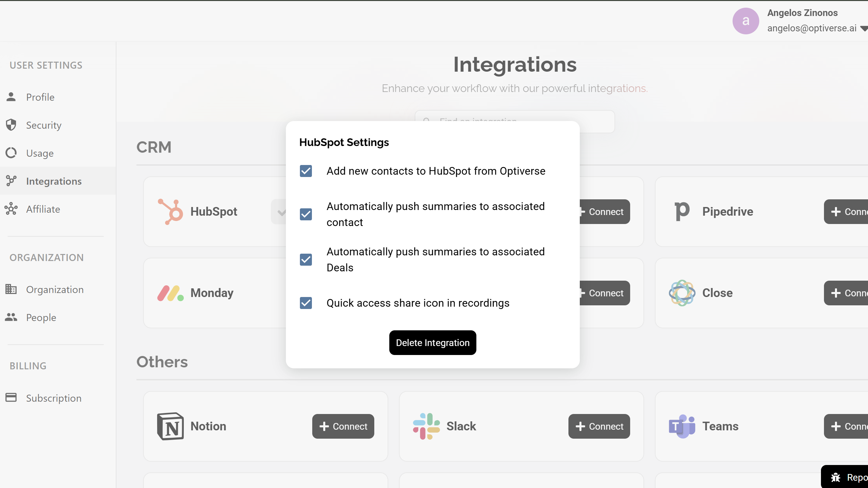Click the Slack logo icon
The image size is (868, 488).
426,426
